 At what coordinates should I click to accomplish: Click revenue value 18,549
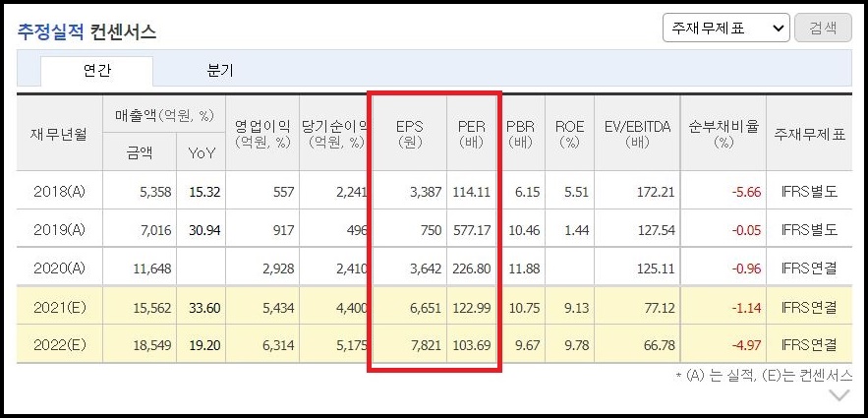click(151, 346)
